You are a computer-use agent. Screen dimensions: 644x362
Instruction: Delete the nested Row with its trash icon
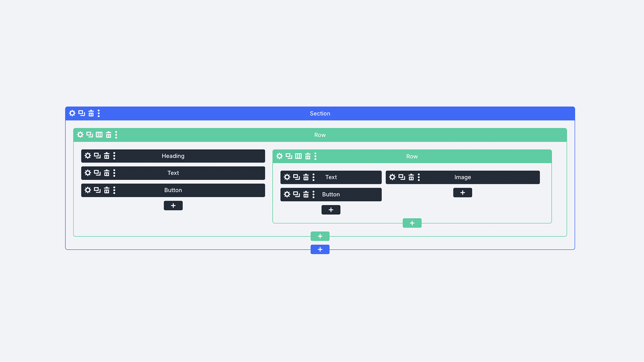(x=308, y=156)
